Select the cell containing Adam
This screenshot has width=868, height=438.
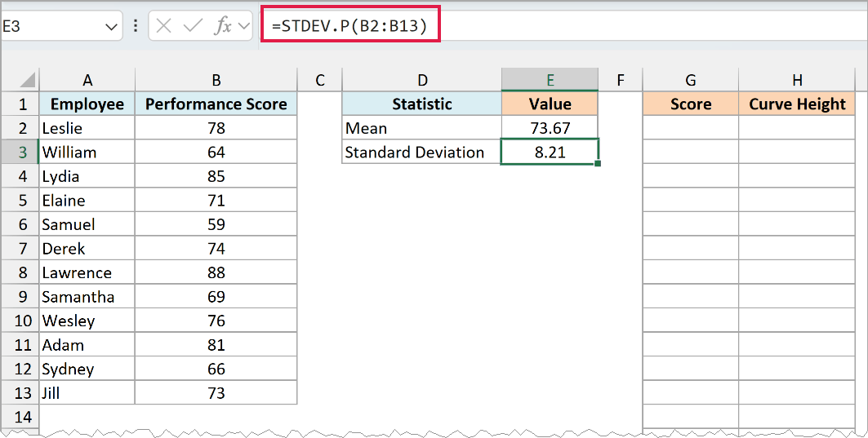click(87, 344)
